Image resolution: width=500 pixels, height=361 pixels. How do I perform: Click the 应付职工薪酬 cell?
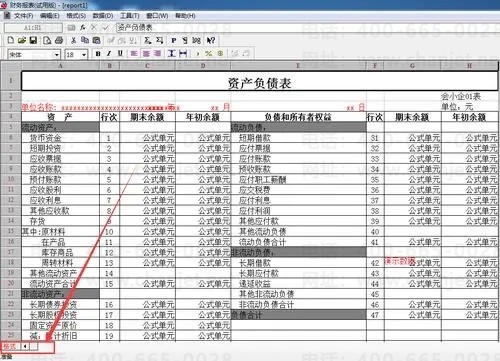click(299, 180)
